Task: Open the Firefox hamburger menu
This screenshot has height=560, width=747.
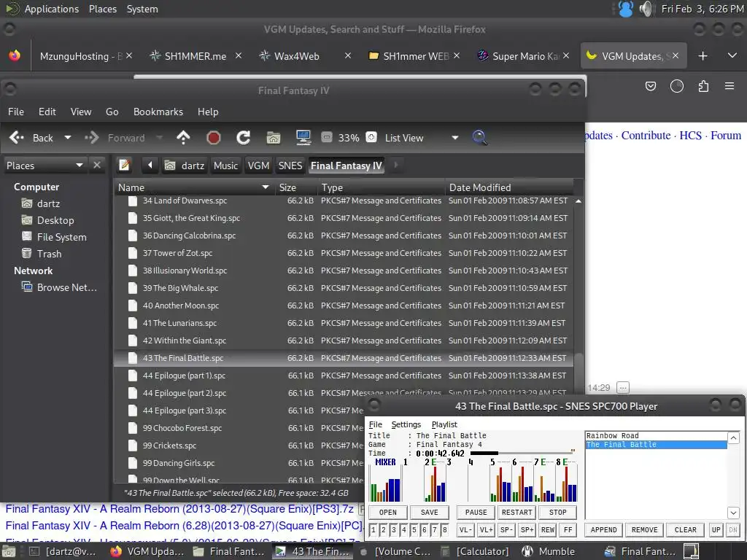Action: pyautogui.click(x=729, y=86)
